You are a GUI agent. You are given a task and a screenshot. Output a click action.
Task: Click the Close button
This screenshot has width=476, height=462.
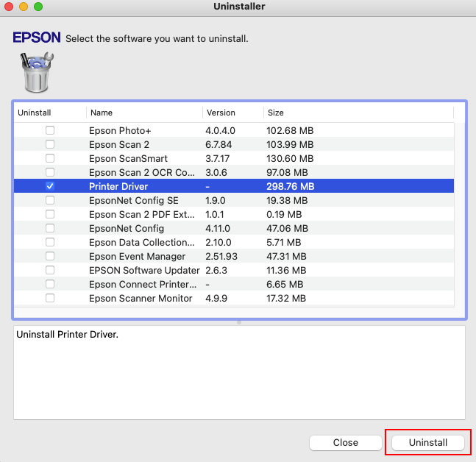[346, 443]
